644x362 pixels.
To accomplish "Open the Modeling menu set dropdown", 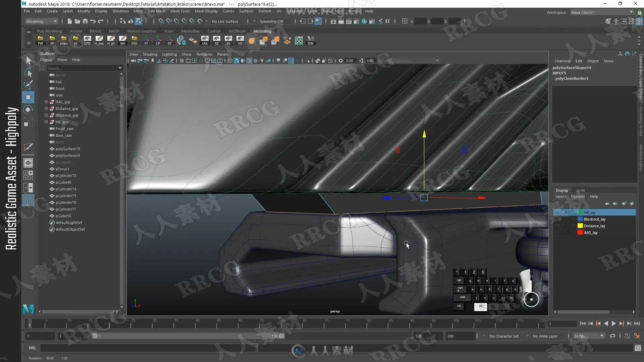I will [x=42, y=21].
